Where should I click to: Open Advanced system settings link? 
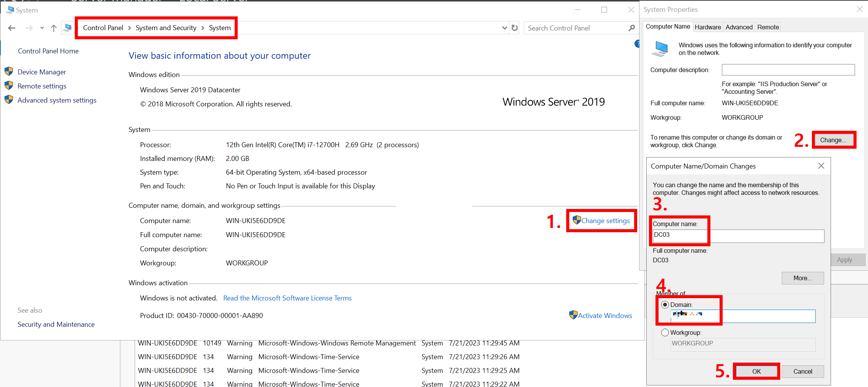pos(57,100)
